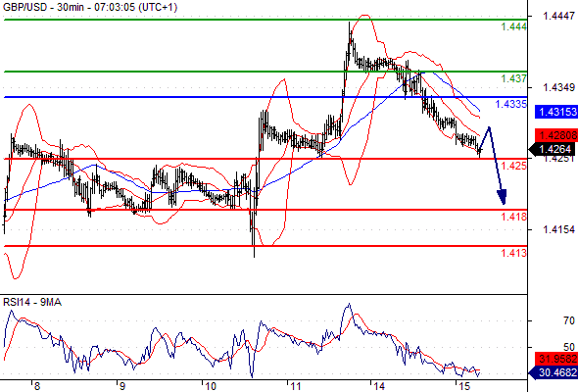Image resolution: width=578 pixels, height=392 pixels.
Task: Click the date 11 axis marker
Action: pyautogui.click(x=296, y=386)
